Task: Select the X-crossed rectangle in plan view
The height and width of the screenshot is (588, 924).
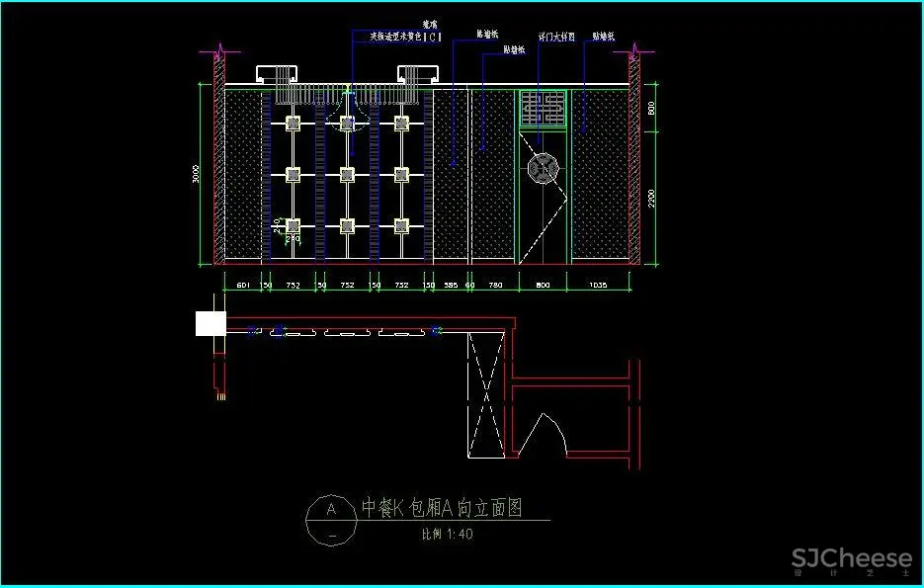Action: (485, 397)
